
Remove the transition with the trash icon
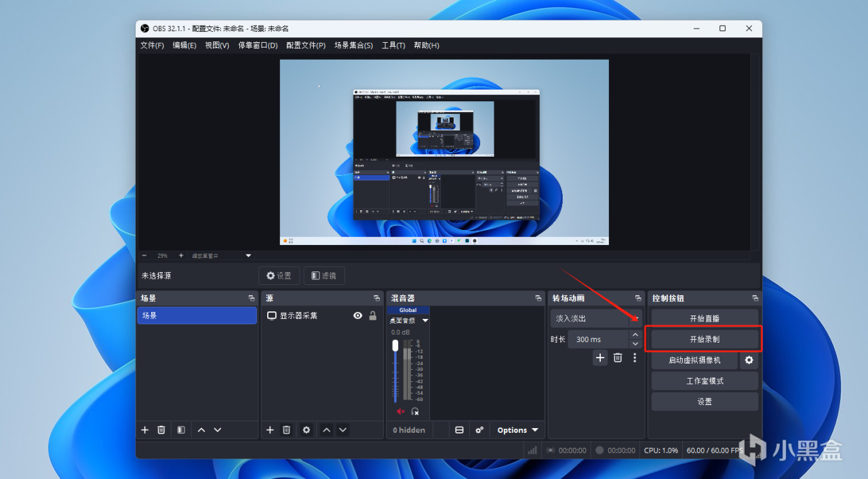[x=618, y=358]
